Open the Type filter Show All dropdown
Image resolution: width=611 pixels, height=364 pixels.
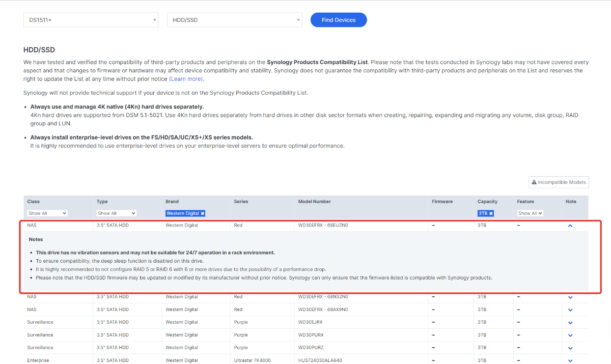(x=117, y=213)
